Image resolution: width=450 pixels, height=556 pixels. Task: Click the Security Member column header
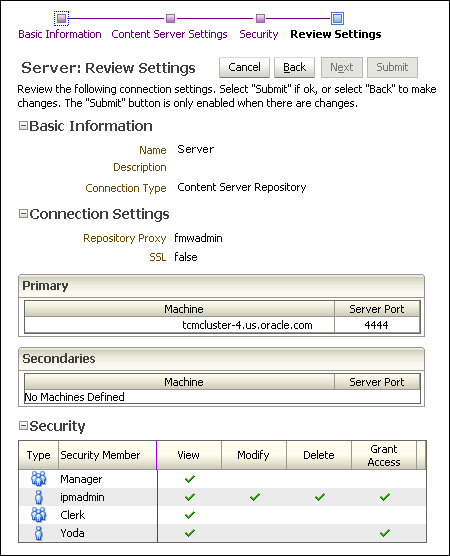[x=107, y=455]
